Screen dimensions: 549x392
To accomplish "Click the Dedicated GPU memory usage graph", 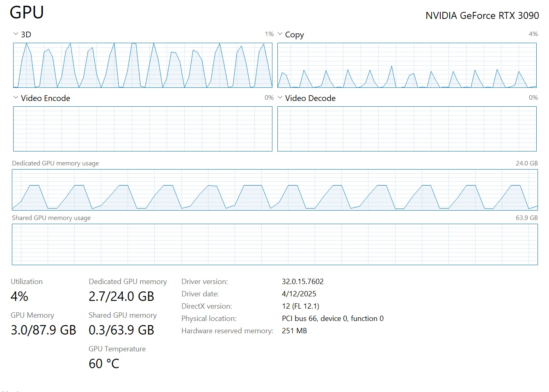I will [x=274, y=190].
